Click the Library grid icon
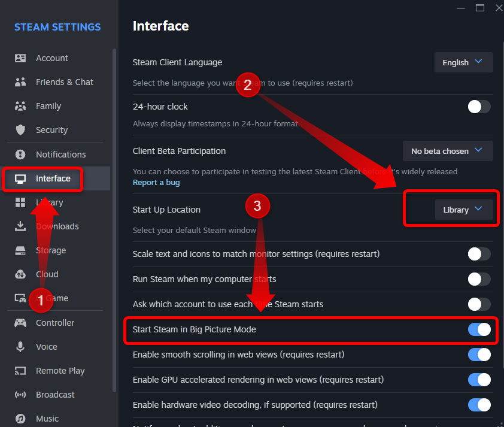The height and width of the screenshot is (427, 504). pyautogui.click(x=20, y=202)
